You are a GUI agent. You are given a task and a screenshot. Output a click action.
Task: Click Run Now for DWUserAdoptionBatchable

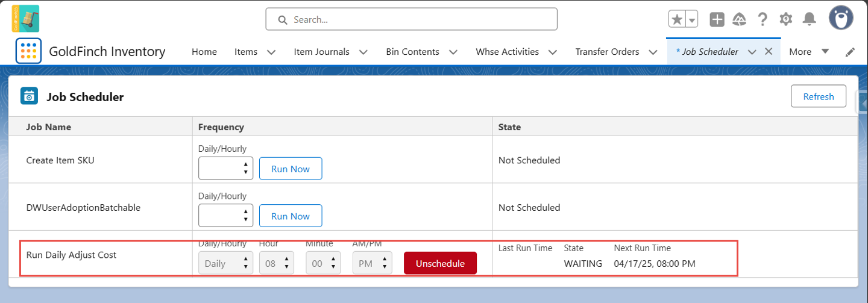[x=291, y=216]
